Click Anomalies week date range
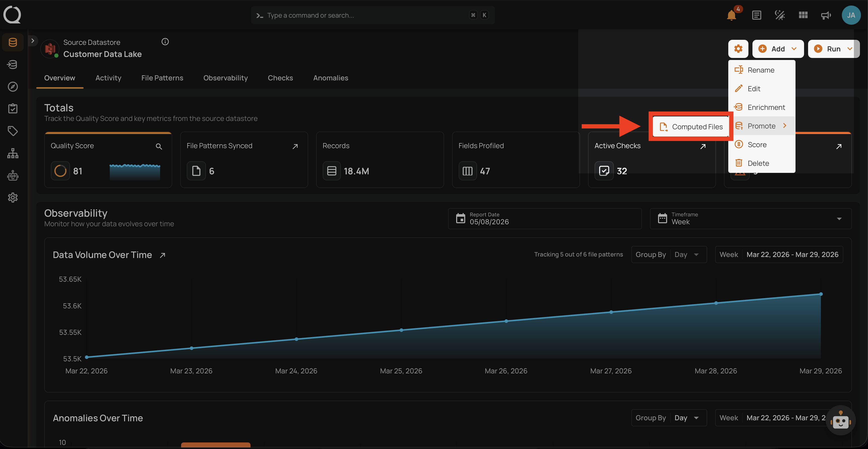The image size is (868, 449). click(779, 418)
